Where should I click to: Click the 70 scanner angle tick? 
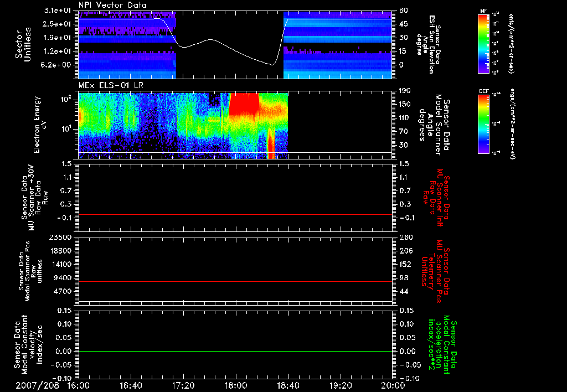point(403,132)
